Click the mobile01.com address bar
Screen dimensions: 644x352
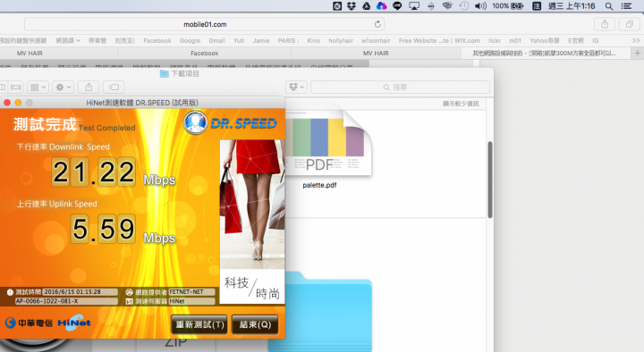tap(205, 24)
